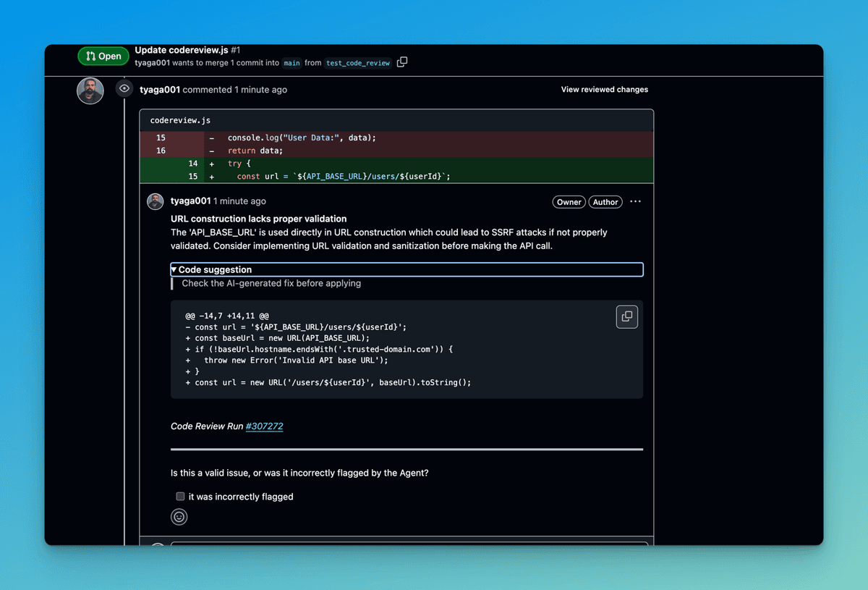Open the comment options kebab menu
This screenshot has width=868, height=590.
coord(635,201)
